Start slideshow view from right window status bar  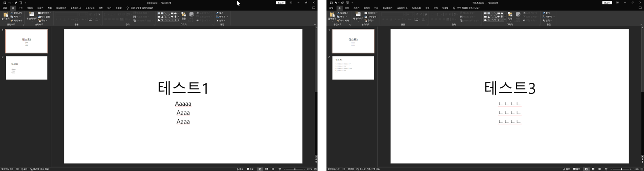coord(606,169)
